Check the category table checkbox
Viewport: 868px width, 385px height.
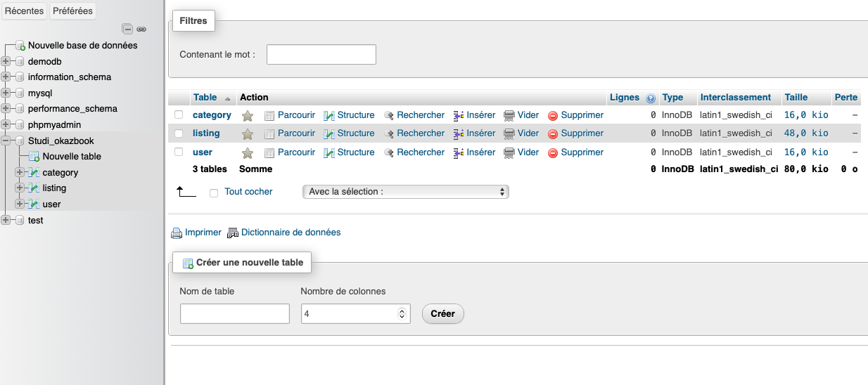pyautogui.click(x=179, y=115)
